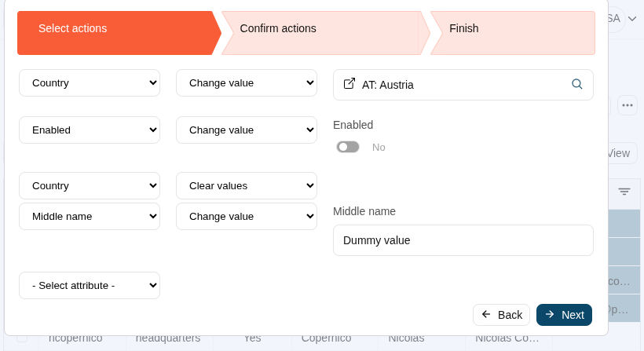The height and width of the screenshot is (351, 644).
Task: Toggle the Enabled switch
Action: click(348, 147)
